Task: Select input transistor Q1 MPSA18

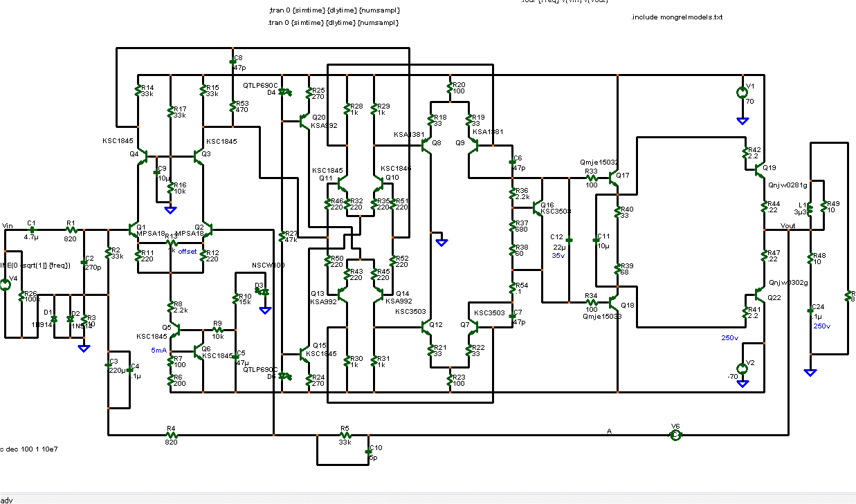Action: tap(134, 230)
